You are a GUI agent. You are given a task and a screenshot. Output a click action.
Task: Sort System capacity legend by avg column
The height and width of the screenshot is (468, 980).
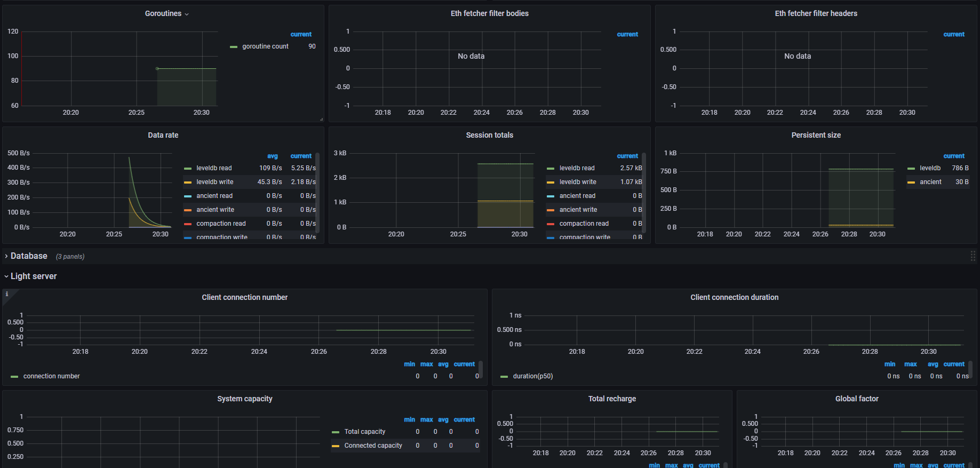click(443, 419)
